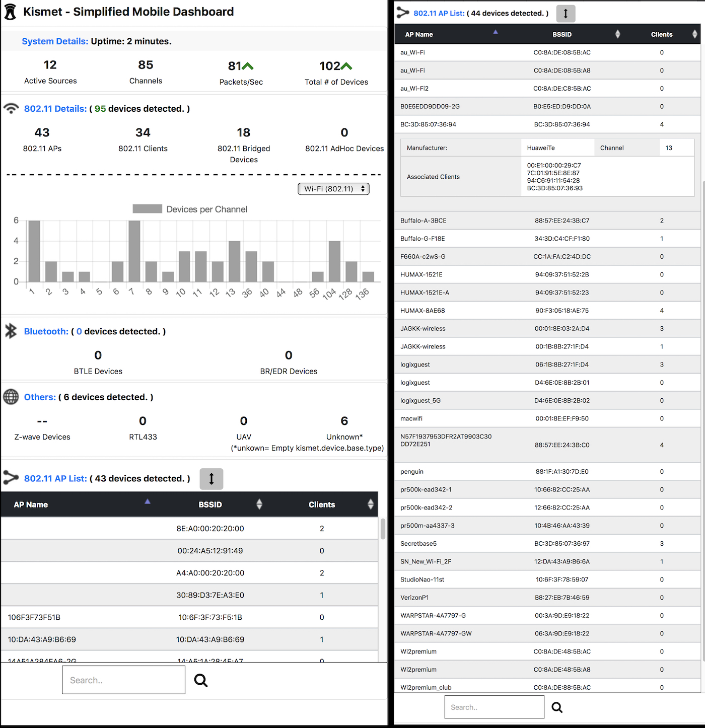This screenshot has height=728, width=705.
Task: Click green up arrow next to 102 devices
Action: [346, 66]
